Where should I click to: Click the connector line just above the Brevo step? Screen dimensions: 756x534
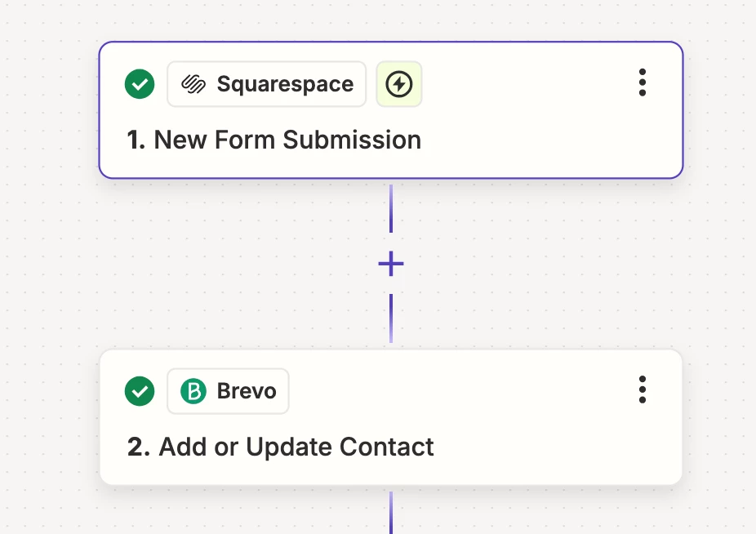point(391,318)
